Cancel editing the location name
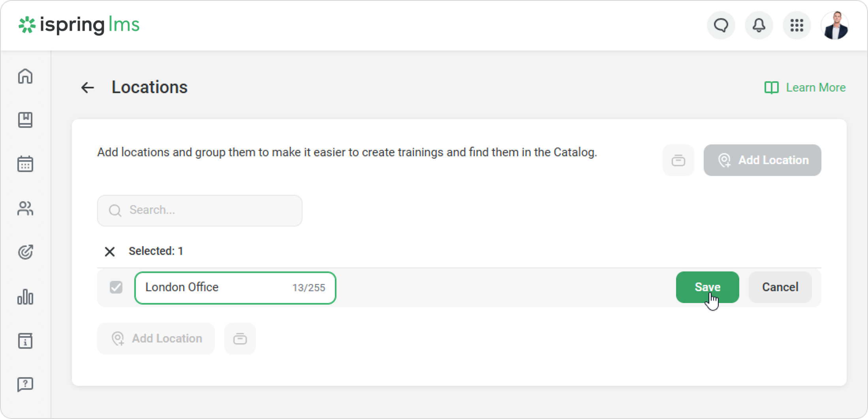 [x=780, y=287]
